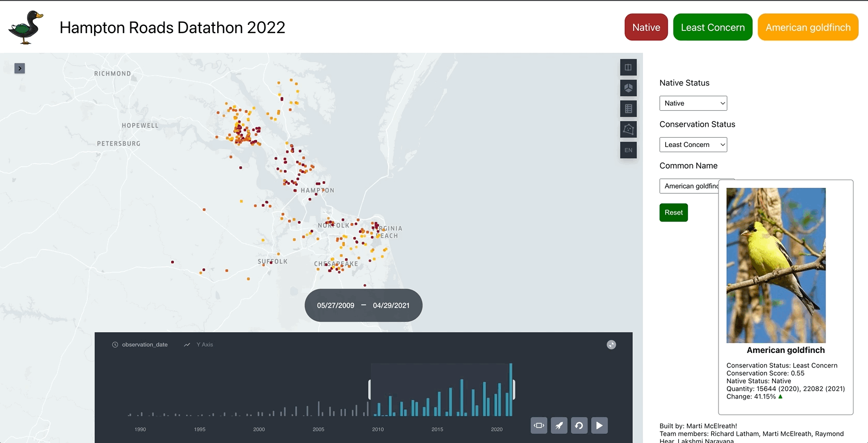Viewport: 868px width, 443px height.
Task: Click the red Native tag
Action: coord(646,27)
